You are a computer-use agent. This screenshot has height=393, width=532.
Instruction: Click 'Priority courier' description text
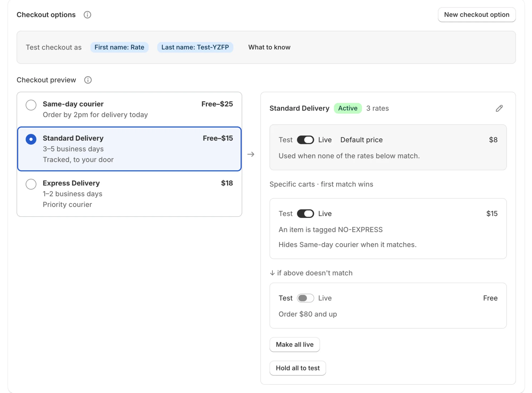67,205
